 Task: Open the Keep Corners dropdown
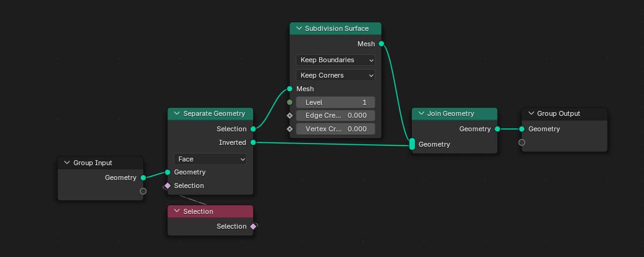pos(335,75)
